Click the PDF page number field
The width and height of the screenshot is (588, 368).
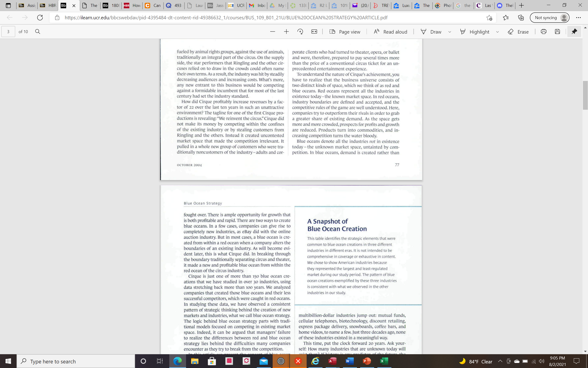click(8, 32)
